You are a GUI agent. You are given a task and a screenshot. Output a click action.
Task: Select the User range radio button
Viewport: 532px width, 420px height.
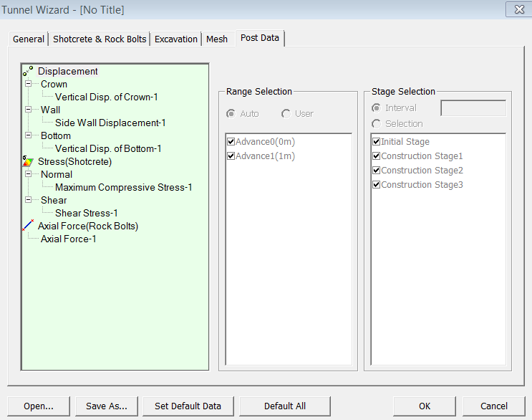[x=286, y=114]
